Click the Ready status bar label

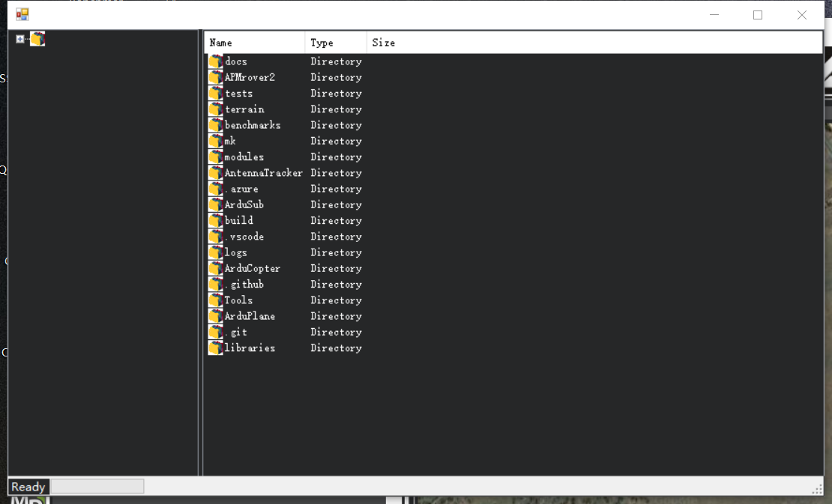(x=28, y=487)
